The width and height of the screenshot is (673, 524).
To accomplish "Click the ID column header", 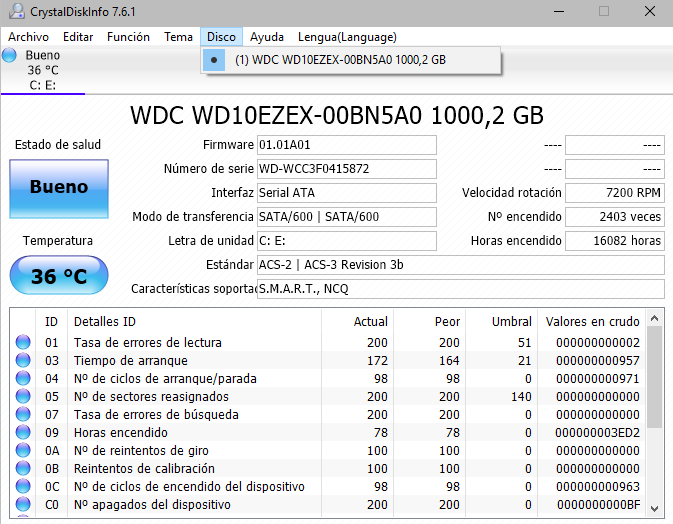I will point(52,322).
